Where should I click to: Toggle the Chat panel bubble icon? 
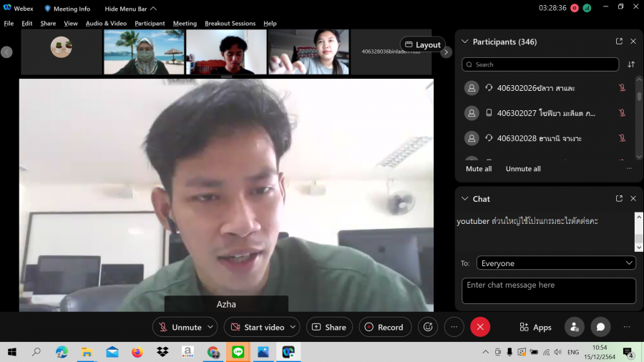click(x=600, y=327)
